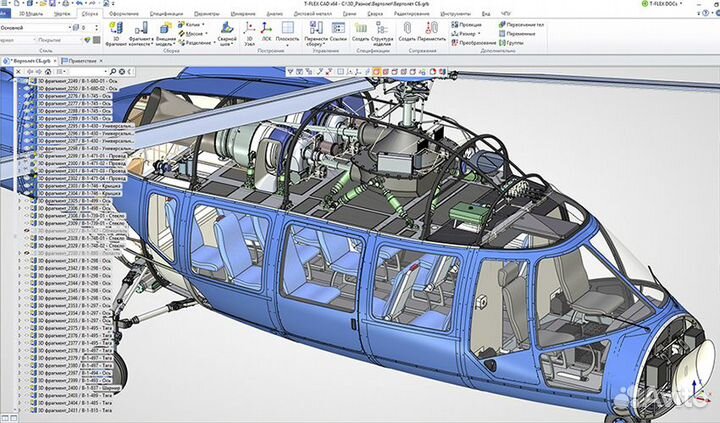Select the 3D фрагмент_2299 Провод row
Viewport: 720px width, 423px height.
(x=81, y=156)
